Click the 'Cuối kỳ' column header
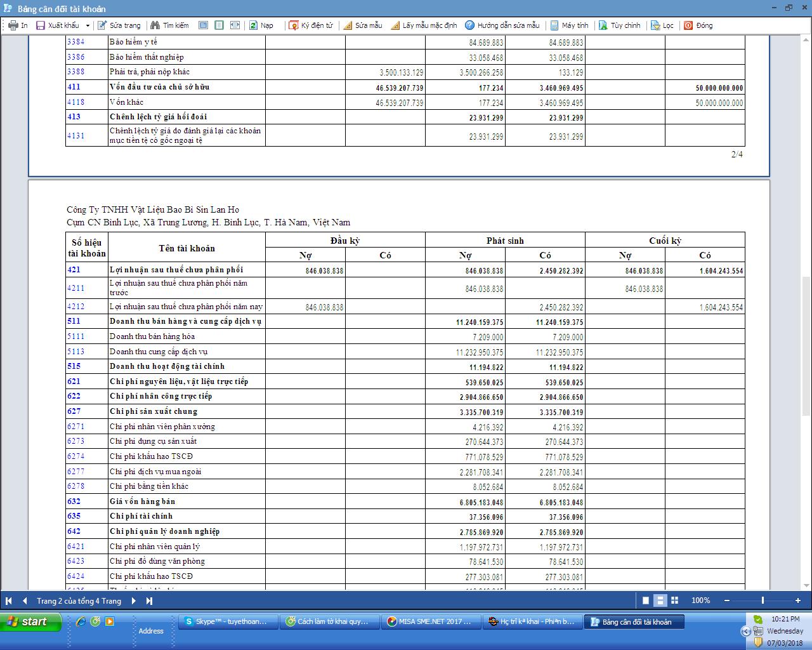 (x=665, y=241)
